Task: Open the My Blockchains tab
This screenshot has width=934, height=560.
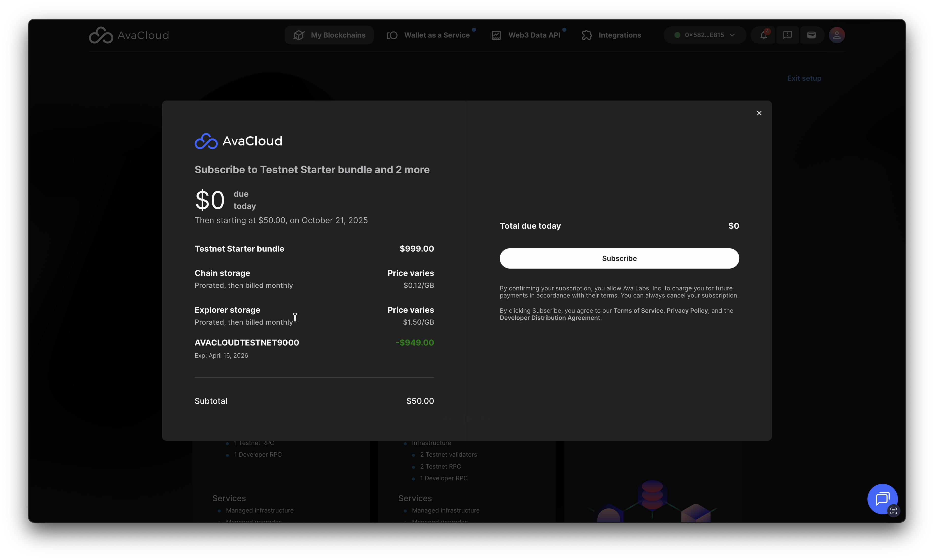Action: click(x=329, y=35)
